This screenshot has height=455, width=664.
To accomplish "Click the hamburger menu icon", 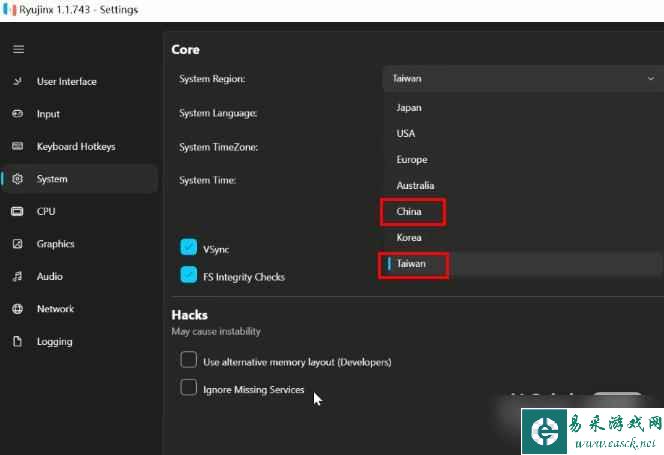I will coord(18,49).
